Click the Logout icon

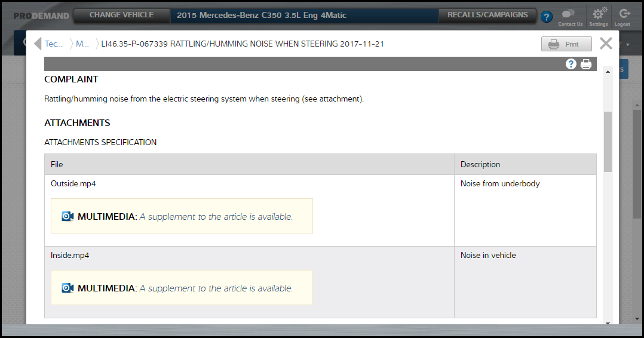coord(624,14)
